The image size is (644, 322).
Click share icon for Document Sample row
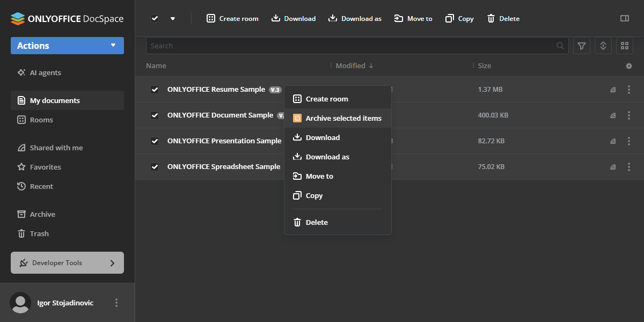(x=613, y=115)
